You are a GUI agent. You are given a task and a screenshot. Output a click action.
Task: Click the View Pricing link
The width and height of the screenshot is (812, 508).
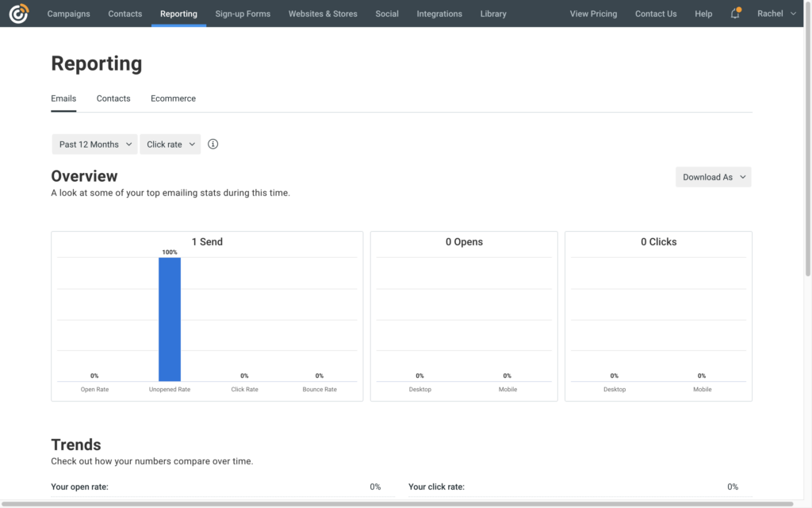[x=593, y=13]
